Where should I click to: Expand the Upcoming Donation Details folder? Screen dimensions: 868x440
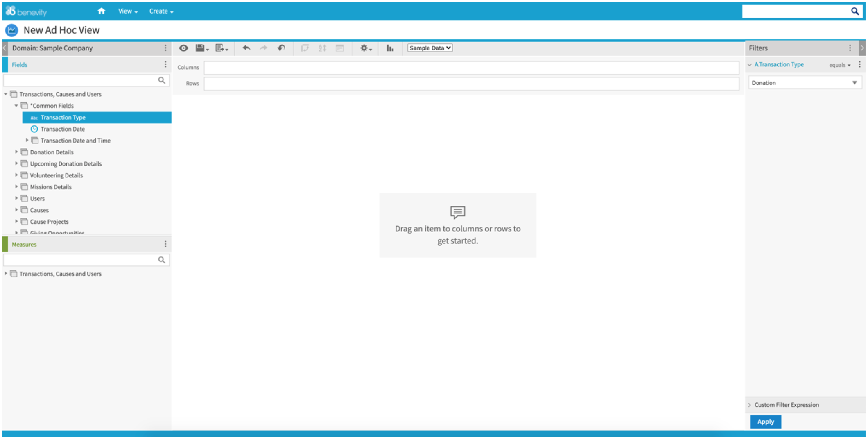pyautogui.click(x=16, y=163)
